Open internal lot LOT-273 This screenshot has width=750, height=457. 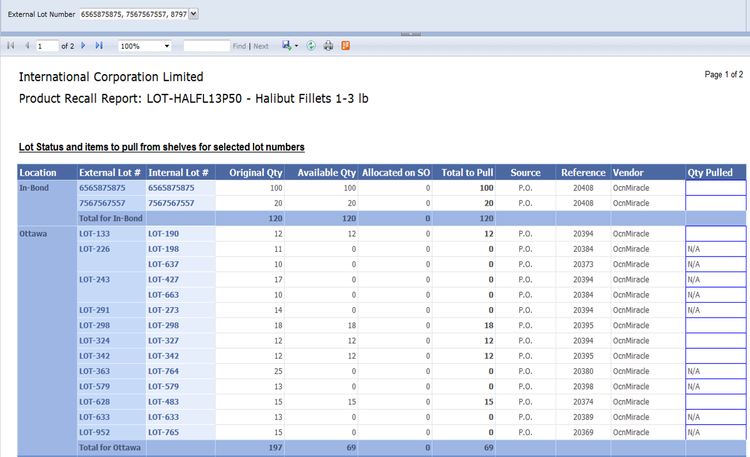coord(163,310)
